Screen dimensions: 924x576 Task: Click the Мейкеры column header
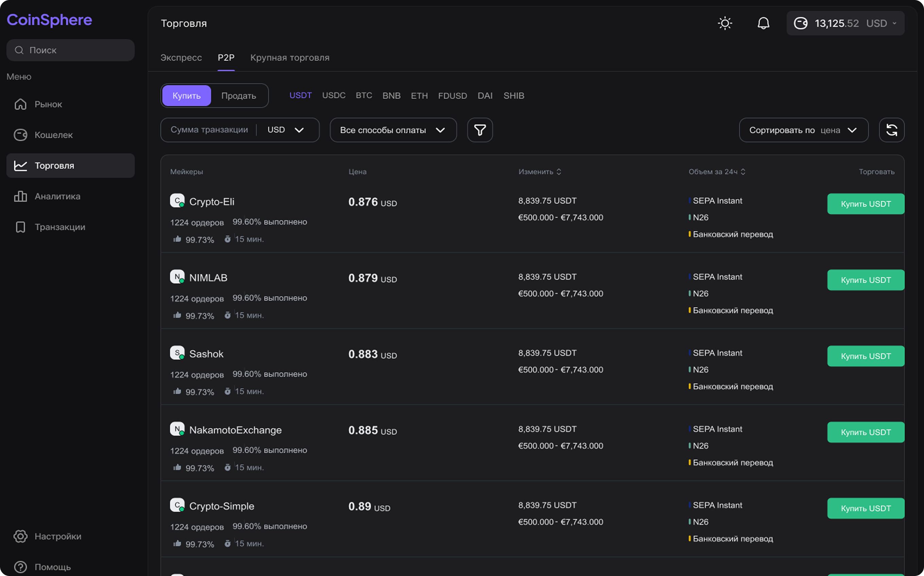tap(186, 172)
